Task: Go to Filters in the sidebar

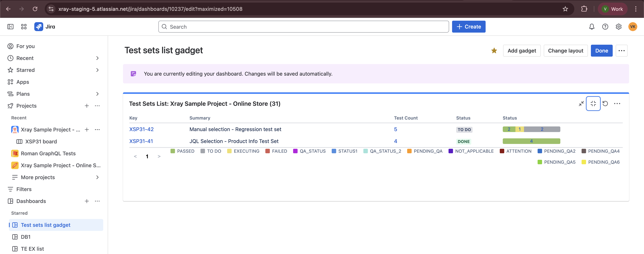Action: [x=24, y=189]
